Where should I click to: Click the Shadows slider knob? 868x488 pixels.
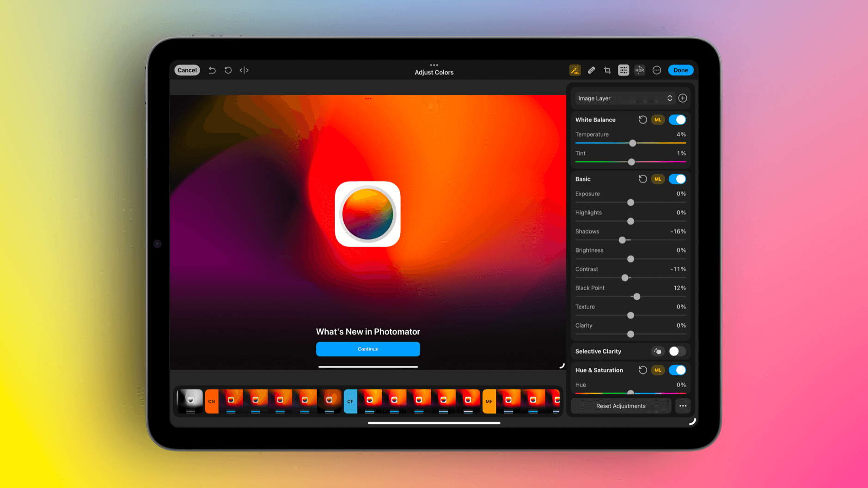click(622, 240)
